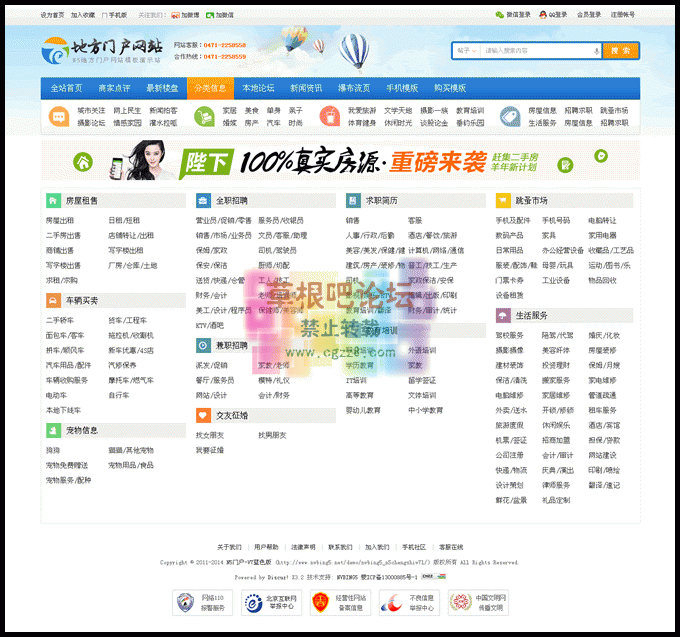Click the 二手房出售 category link
The width and height of the screenshot is (680, 637).
[63, 235]
